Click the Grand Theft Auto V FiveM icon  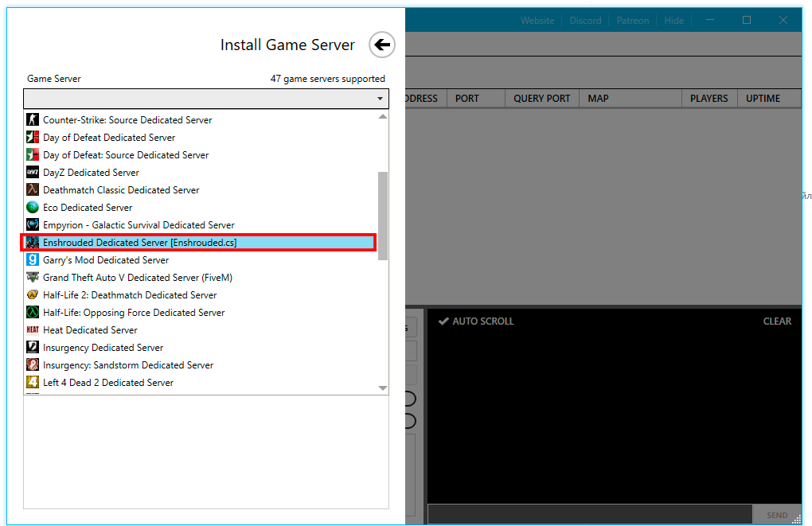[x=33, y=278]
